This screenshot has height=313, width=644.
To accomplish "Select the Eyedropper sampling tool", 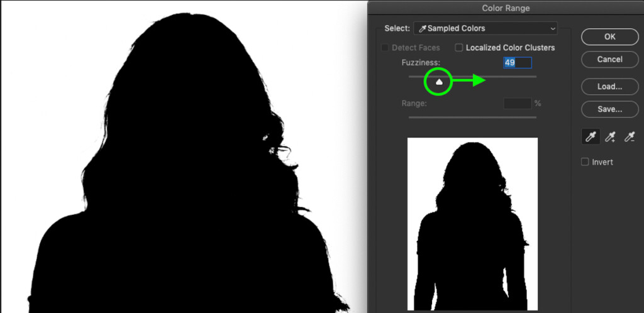I will pos(591,136).
